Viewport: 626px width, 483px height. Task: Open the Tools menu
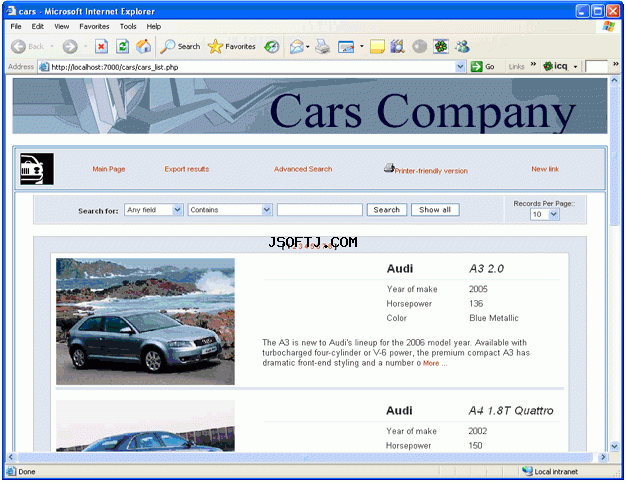[128, 26]
